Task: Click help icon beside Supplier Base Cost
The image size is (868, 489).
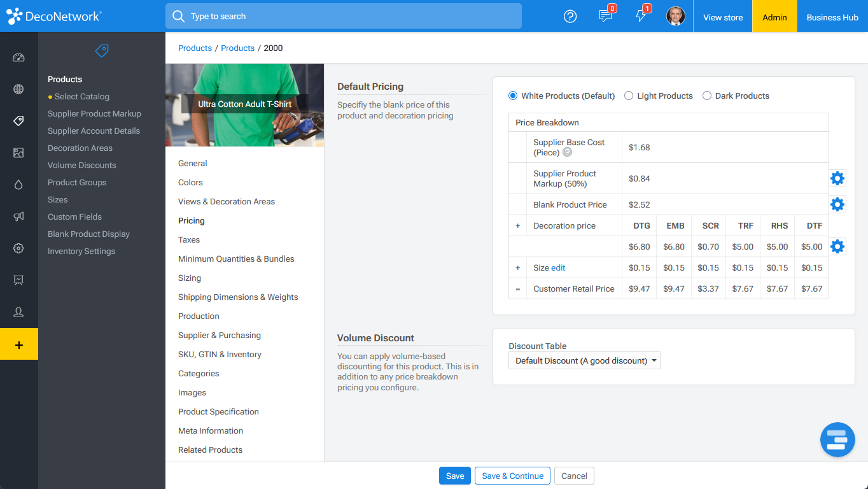Action: click(x=567, y=153)
